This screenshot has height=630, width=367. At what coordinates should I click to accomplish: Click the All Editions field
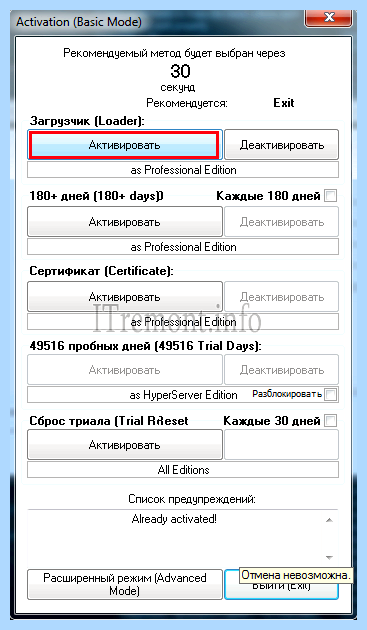click(x=183, y=469)
